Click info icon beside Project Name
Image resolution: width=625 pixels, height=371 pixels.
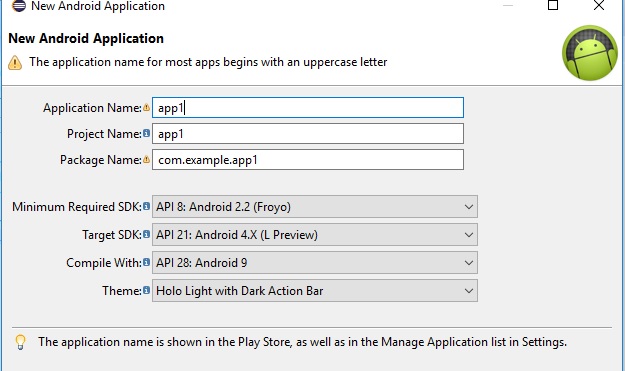click(x=146, y=133)
